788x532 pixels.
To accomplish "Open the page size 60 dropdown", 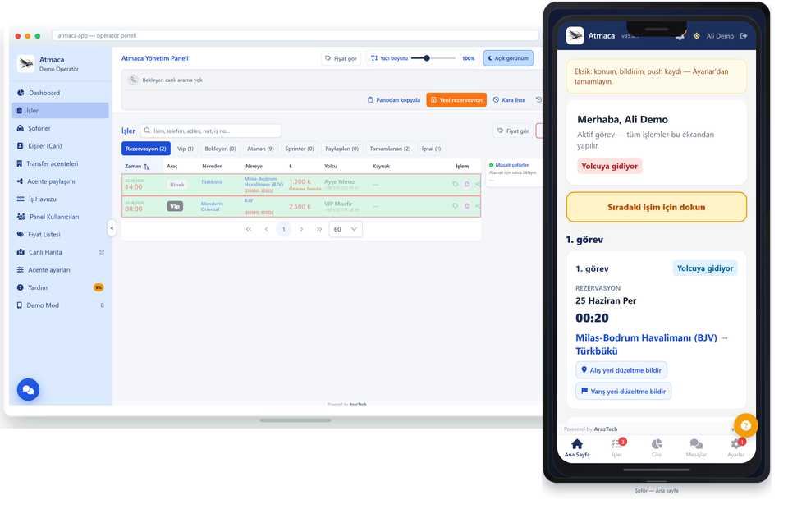I will [346, 229].
